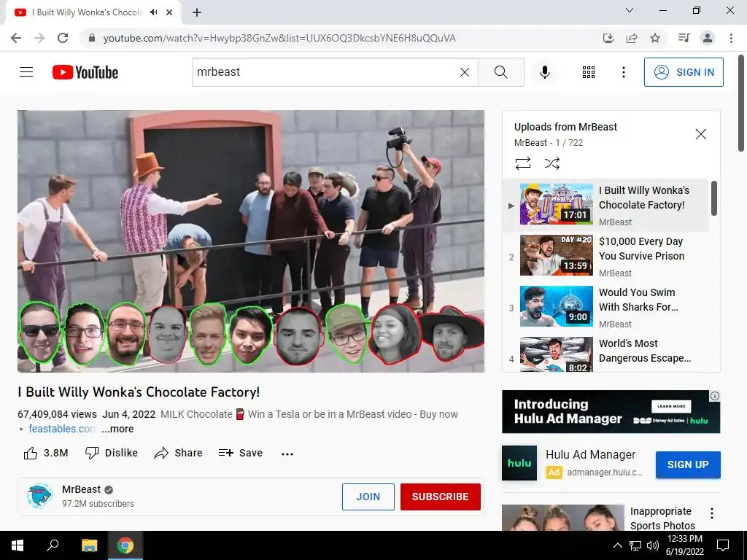
Task: Close the YouTube tab
Action: [x=169, y=12]
